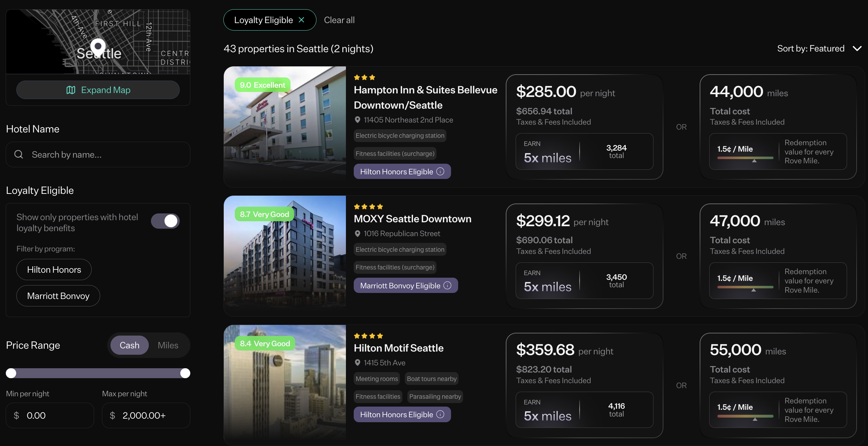Image resolution: width=868 pixels, height=446 pixels.
Task: Remove the Loyalty Eligible filter chip
Action: (x=302, y=20)
